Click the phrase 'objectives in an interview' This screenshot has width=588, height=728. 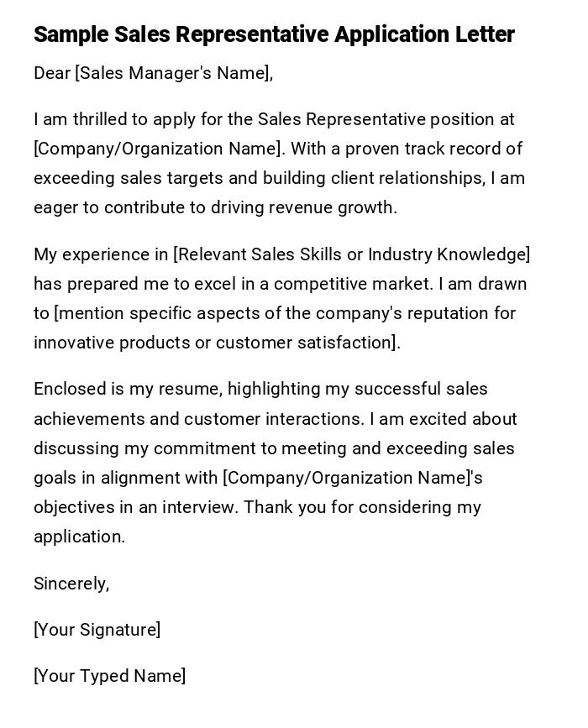click(134, 507)
